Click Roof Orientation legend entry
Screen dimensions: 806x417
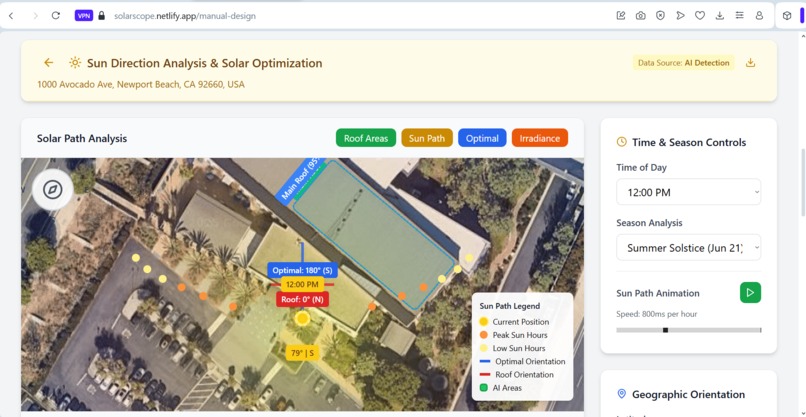point(516,374)
